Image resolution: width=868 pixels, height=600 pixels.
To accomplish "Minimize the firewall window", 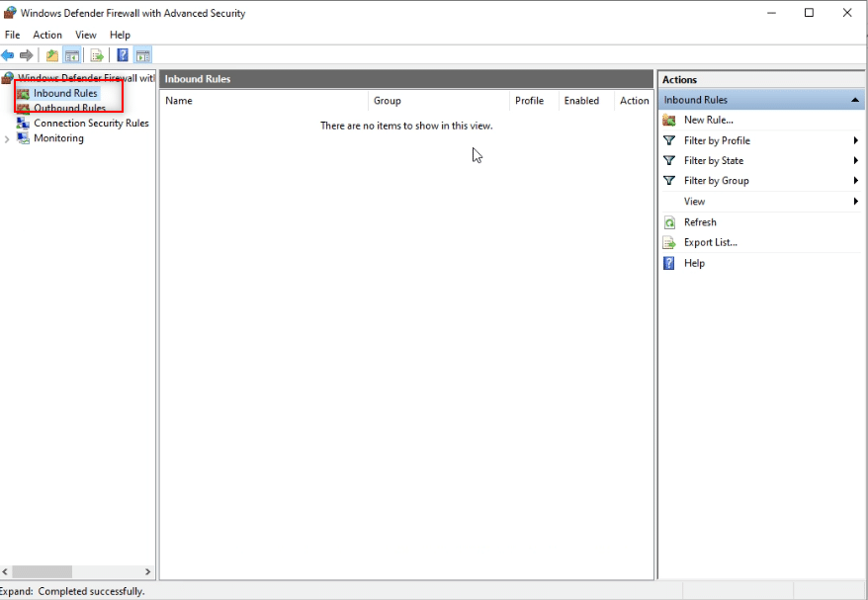I will click(x=771, y=13).
